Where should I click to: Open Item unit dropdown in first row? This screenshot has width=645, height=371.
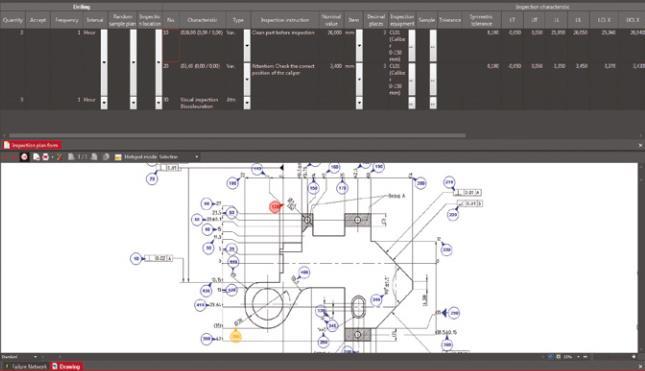[359, 46]
